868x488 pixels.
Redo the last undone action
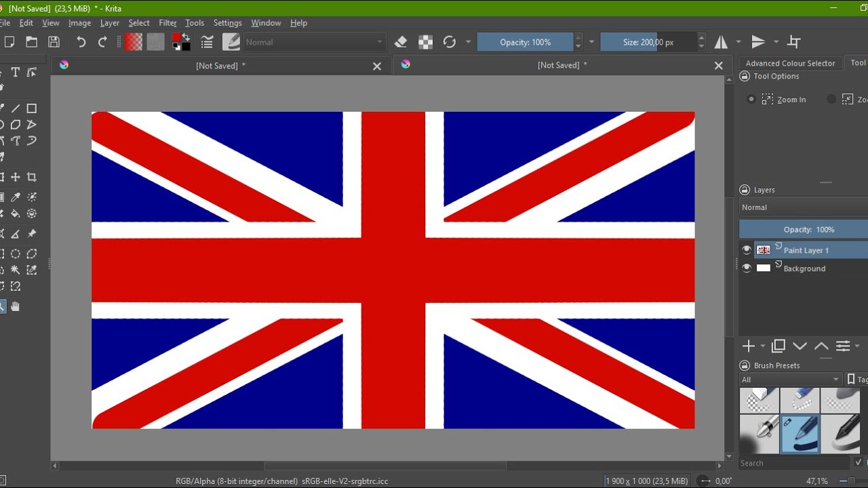coord(103,42)
